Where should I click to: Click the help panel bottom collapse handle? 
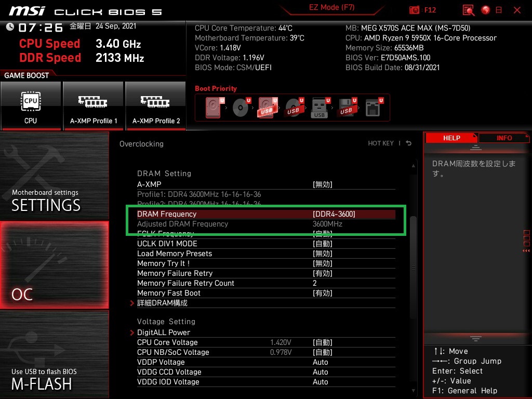[476, 338]
